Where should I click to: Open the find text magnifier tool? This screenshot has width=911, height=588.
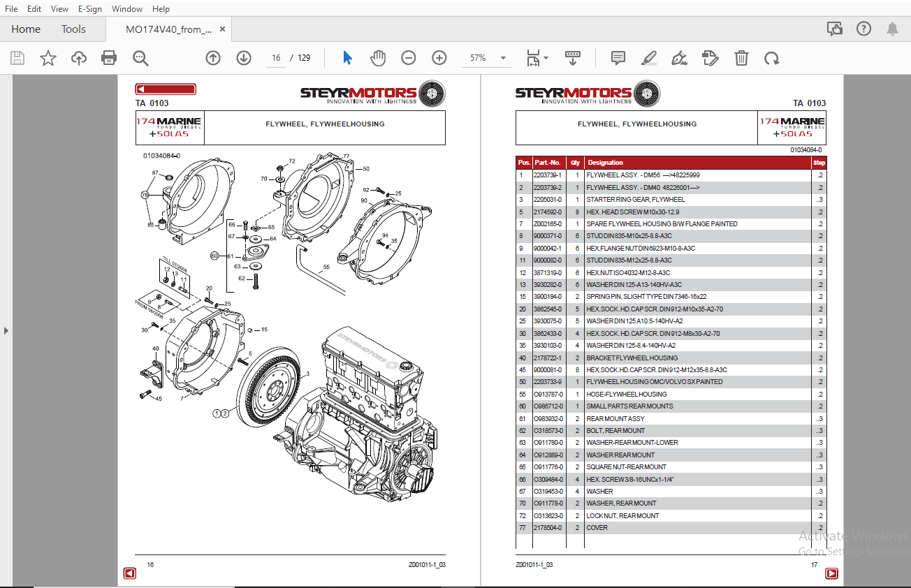tap(141, 58)
